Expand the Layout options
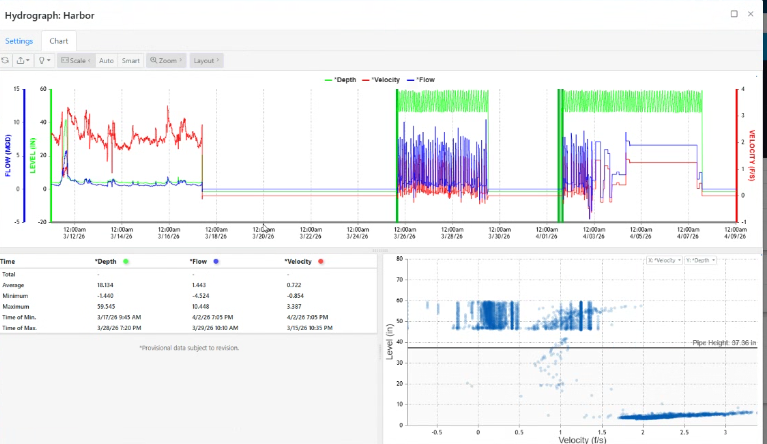This screenshot has height=444, width=767. (x=206, y=61)
